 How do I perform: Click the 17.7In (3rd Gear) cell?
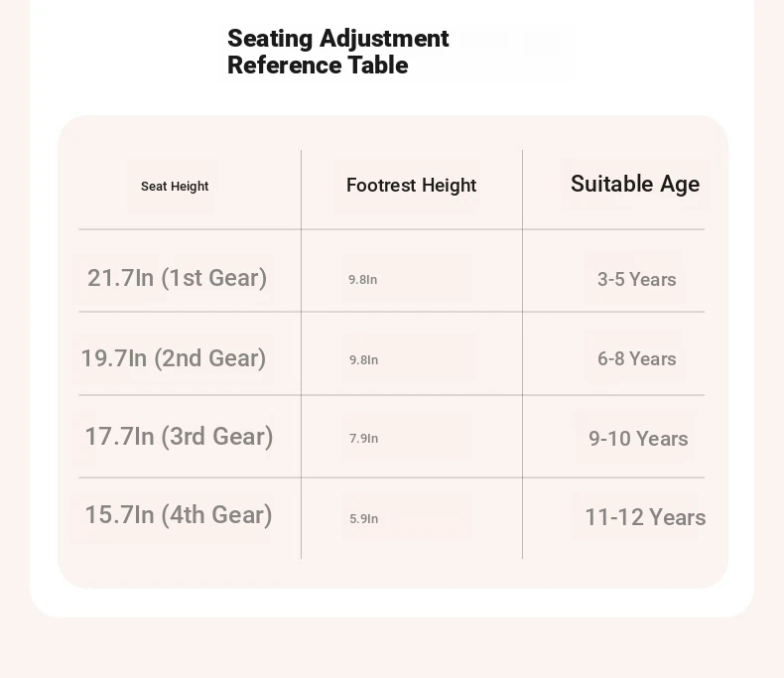point(179,437)
